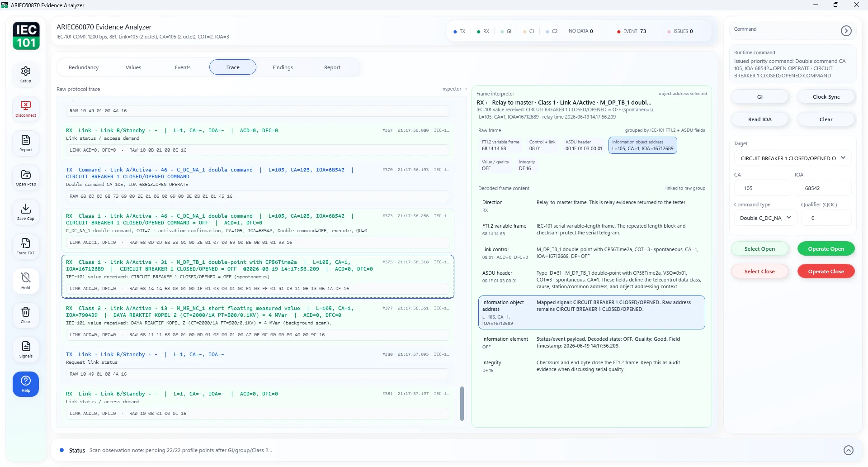Click the Save Cap download icon
868x467 pixels.
tap(26, 212)
